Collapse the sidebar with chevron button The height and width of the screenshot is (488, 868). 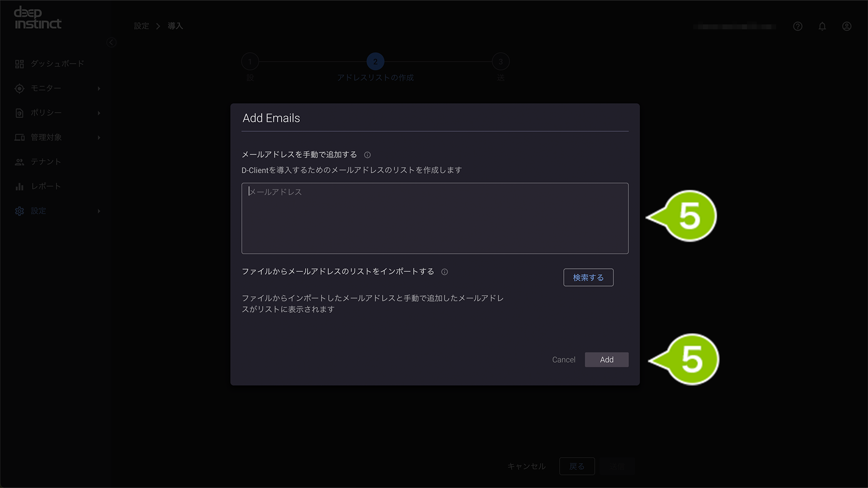pyautogui.click(x=111, y=42)
